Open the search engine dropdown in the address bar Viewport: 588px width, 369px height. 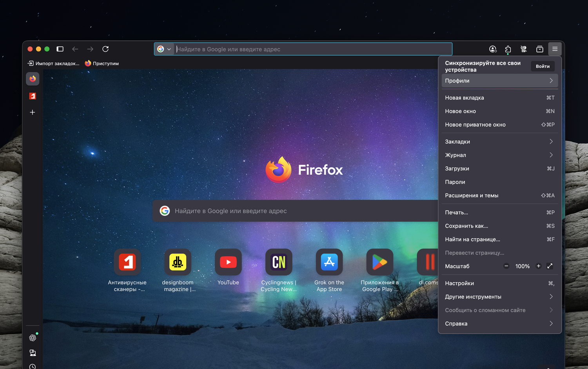coord(164,49)
